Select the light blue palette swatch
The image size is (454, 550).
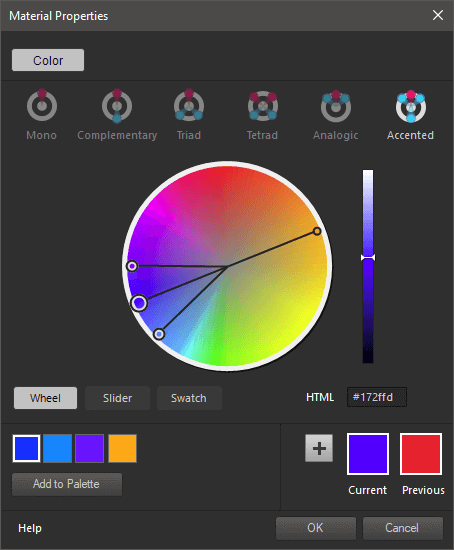pos(58,448)
